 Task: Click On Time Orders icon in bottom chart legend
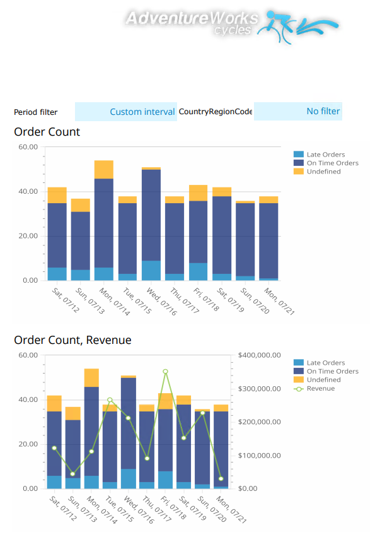click(x=299, y=371)
